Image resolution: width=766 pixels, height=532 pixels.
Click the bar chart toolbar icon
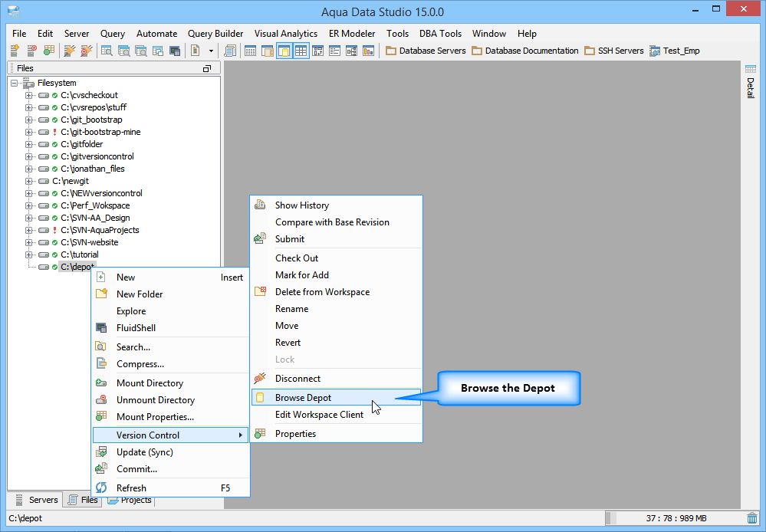368,51
